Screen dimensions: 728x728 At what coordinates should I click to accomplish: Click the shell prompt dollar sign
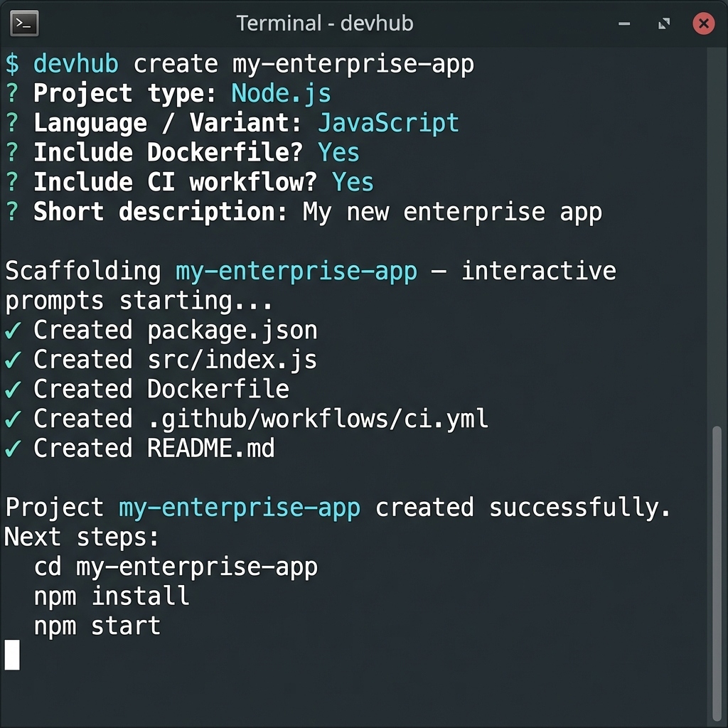point(11,63)
